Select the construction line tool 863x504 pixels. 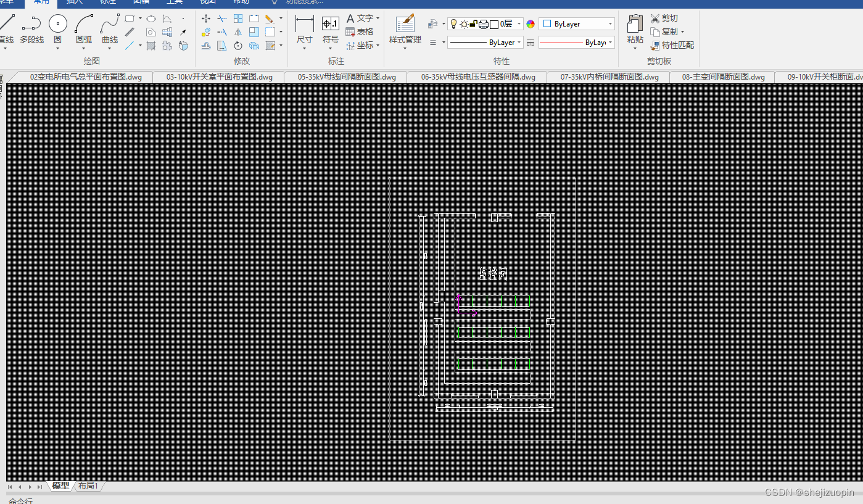click(x=130, y=46)
